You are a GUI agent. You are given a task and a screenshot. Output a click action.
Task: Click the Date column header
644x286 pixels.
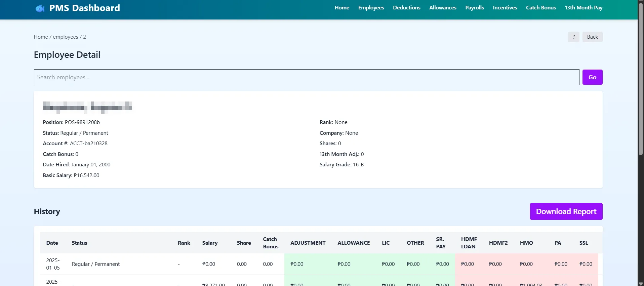52,243
